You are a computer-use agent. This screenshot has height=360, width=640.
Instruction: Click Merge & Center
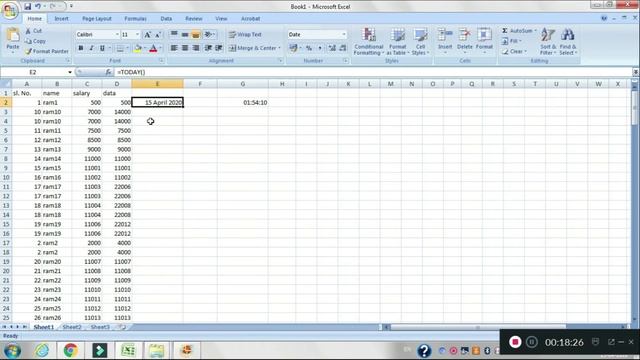tap(253, 48)
